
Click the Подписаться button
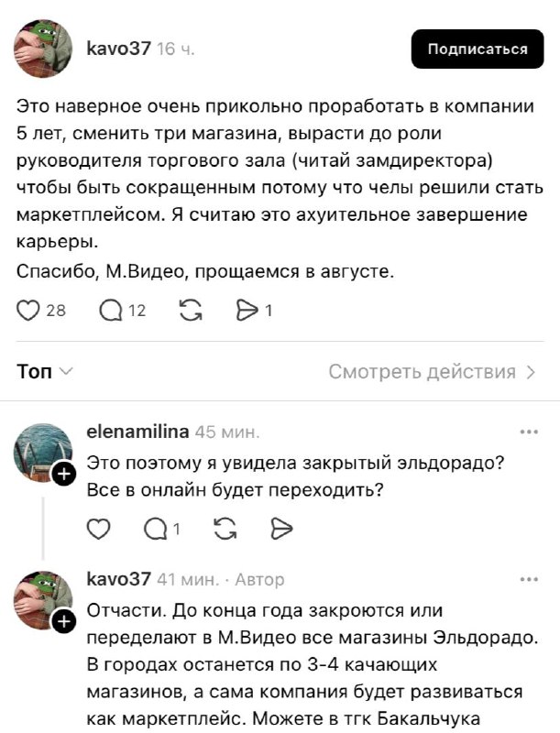[478, 49]
